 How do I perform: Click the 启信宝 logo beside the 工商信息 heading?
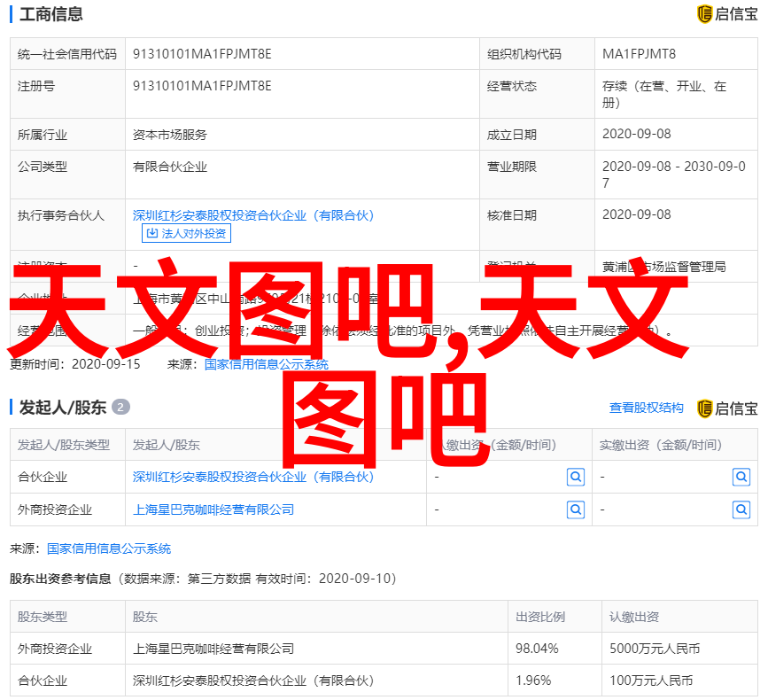[x=727, y=14]
